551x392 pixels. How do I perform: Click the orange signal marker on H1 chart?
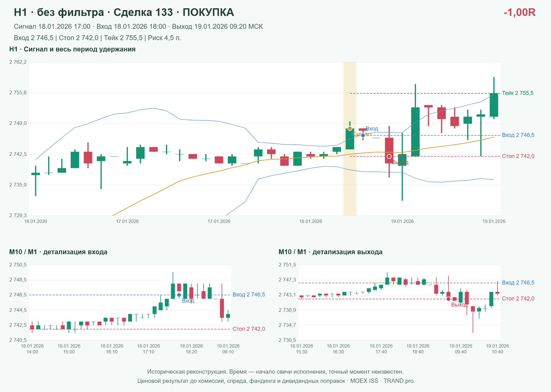[x=350, y=128]
